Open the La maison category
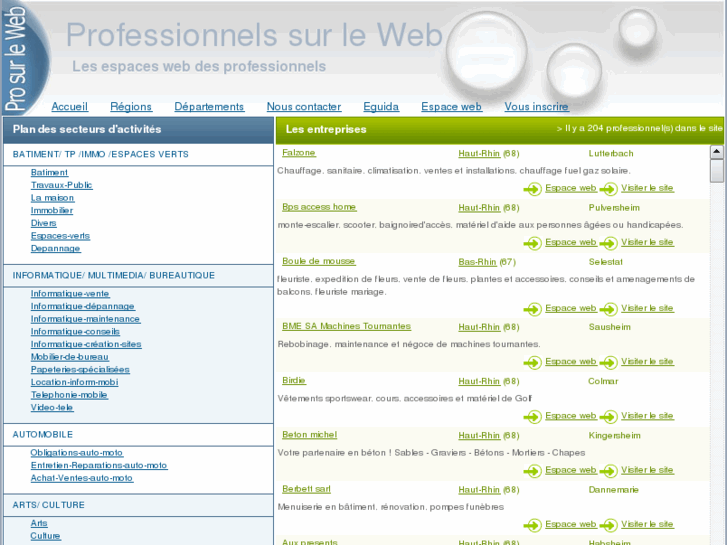Screen dimensions: 727x545 52,198
